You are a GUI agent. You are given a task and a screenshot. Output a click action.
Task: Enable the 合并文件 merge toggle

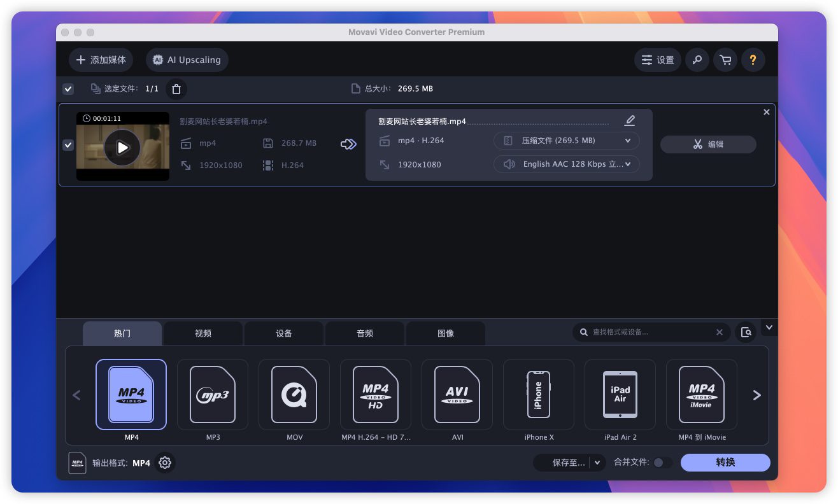[662, 463]
